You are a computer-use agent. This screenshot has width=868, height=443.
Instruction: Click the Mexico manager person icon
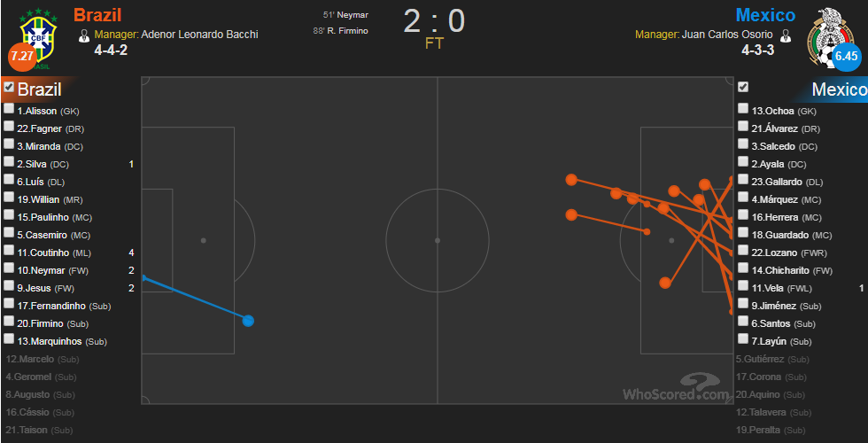784,35
